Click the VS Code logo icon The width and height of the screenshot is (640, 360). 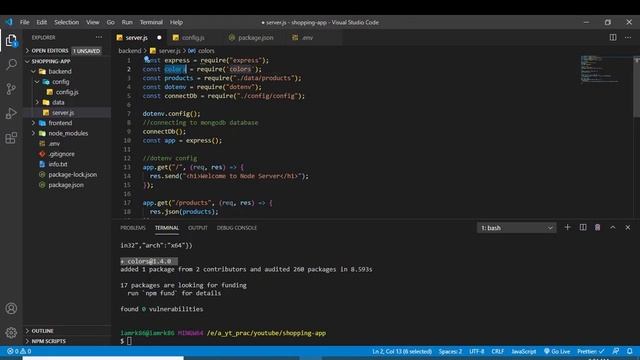tap(9, 22)
